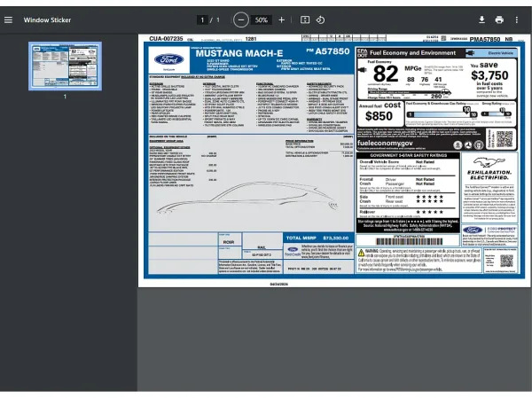Click the 50% zoom level field
The width and height of the screenshot is (532, 398).
pos(262,20)
